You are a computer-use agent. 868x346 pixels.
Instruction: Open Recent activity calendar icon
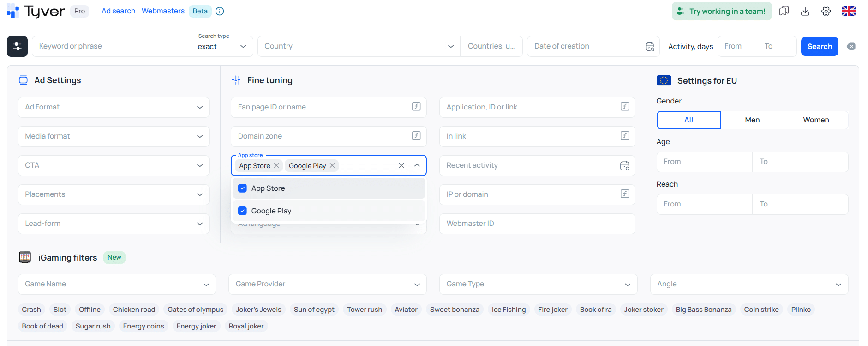click(625, 165)
